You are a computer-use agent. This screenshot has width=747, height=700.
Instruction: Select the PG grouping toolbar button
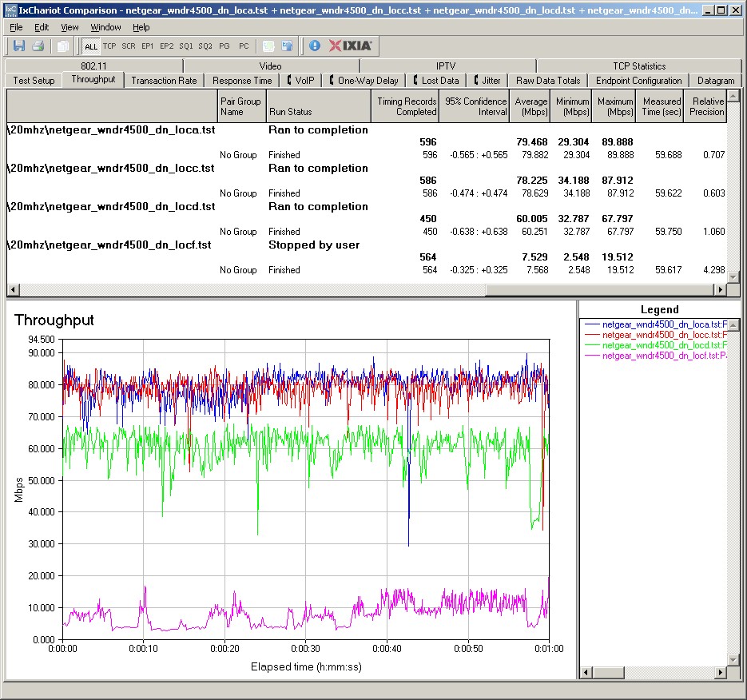(224, 46)
